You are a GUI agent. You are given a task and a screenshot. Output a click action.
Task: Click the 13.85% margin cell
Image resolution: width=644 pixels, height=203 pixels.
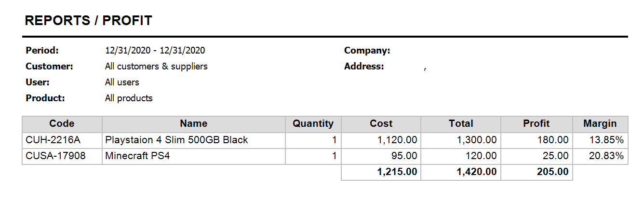click(x=606, y=140)
